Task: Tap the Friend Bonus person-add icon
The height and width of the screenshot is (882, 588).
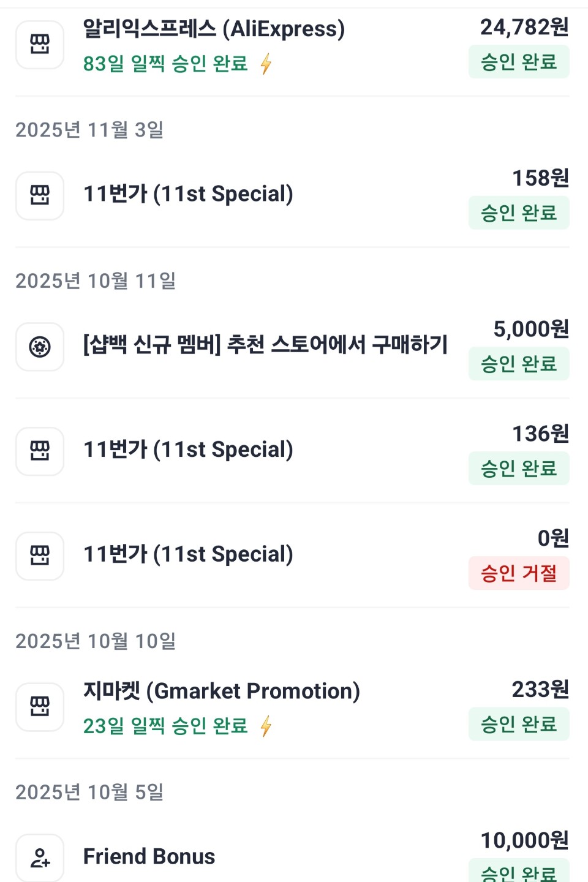Action: [40, 858]
